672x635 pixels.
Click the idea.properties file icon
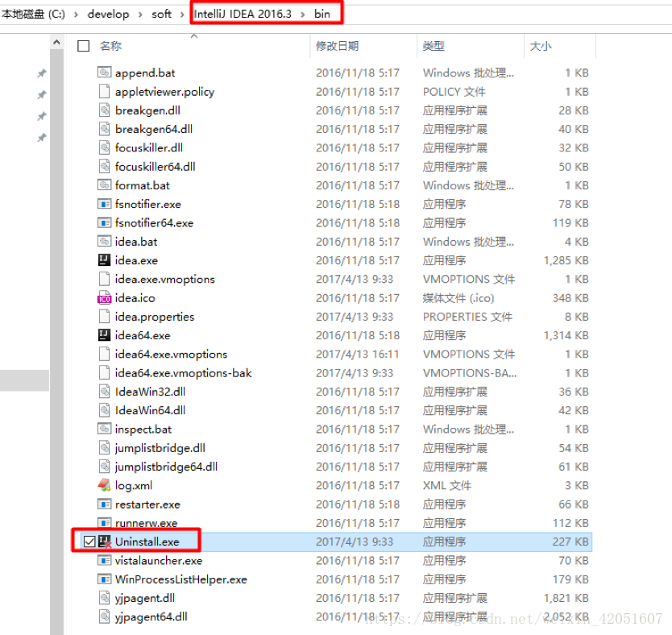coord(104,316)
